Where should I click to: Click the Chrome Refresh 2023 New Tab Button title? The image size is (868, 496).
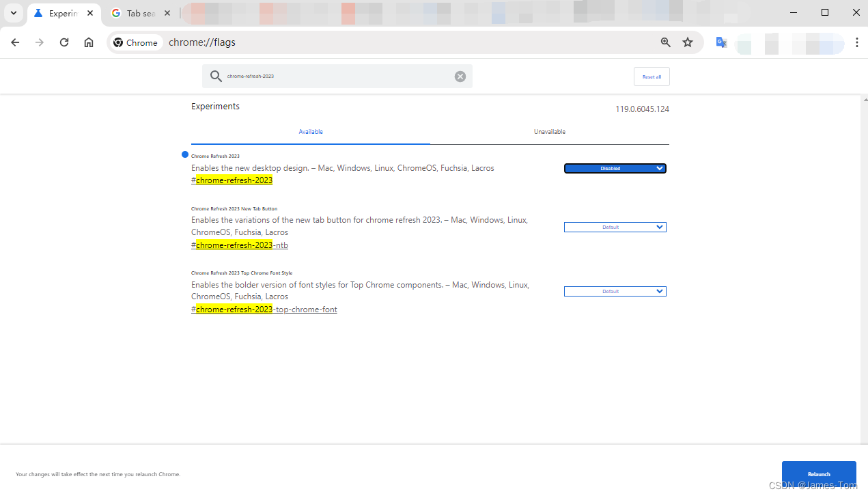click(234, 208)
